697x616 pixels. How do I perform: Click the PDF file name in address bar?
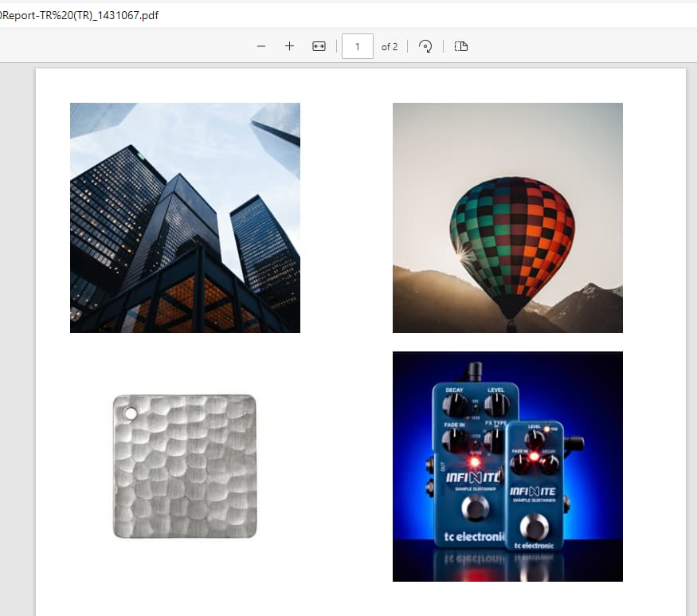tap(79, 16)
